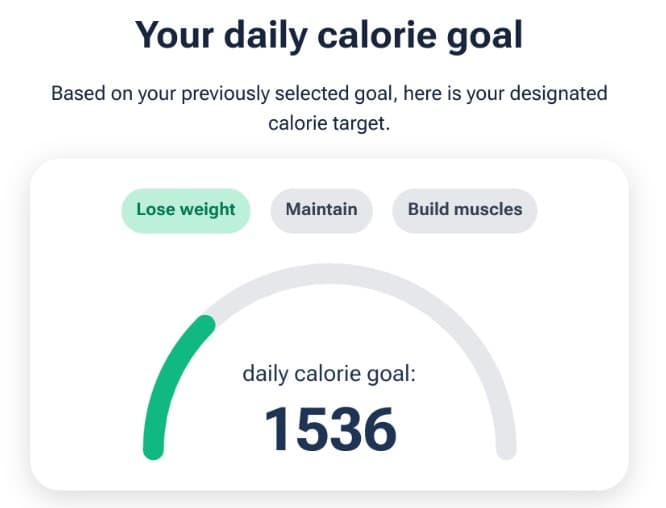Click the "Your daily calorie goal" heading

(329, 36)
